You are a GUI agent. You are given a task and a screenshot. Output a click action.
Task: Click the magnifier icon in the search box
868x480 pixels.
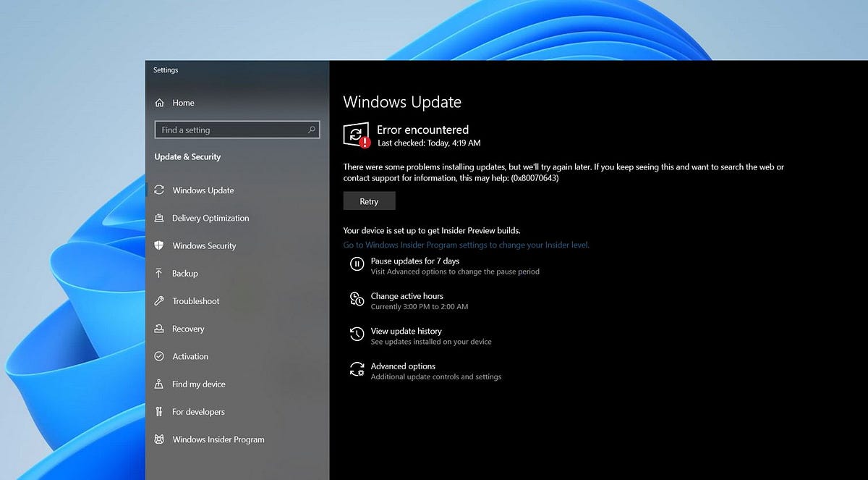point(312,130)
